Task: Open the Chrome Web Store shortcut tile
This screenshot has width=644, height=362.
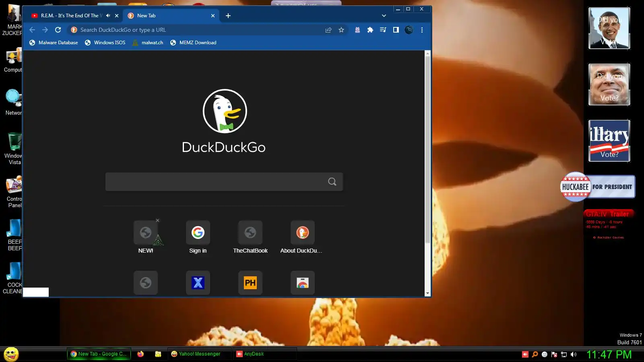Action: point(303,283)
